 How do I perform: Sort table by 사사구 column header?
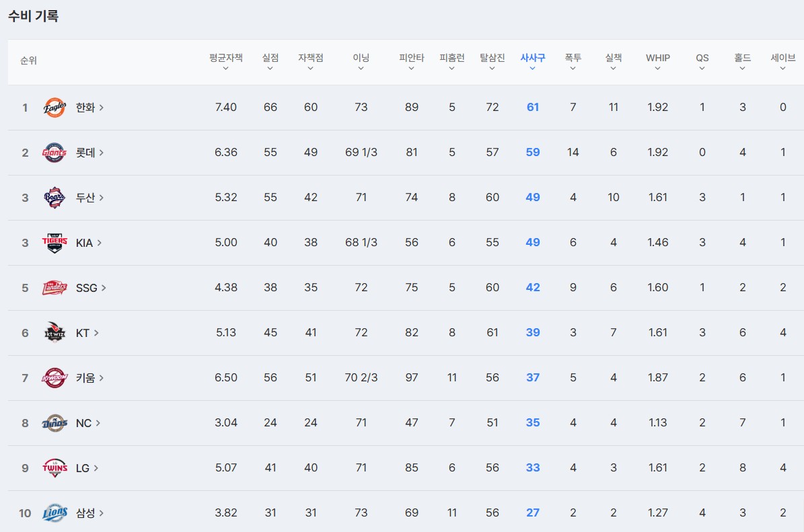[x=532, y=61]
